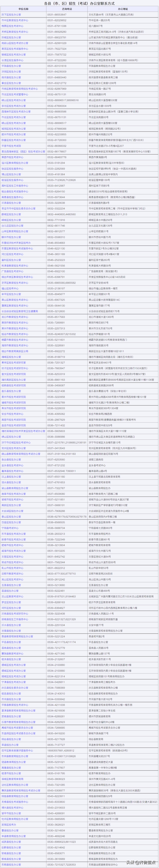This screenshot has height=868, width=159.
Task: Click phone number 0531-82991029
Action: [57, 43]
